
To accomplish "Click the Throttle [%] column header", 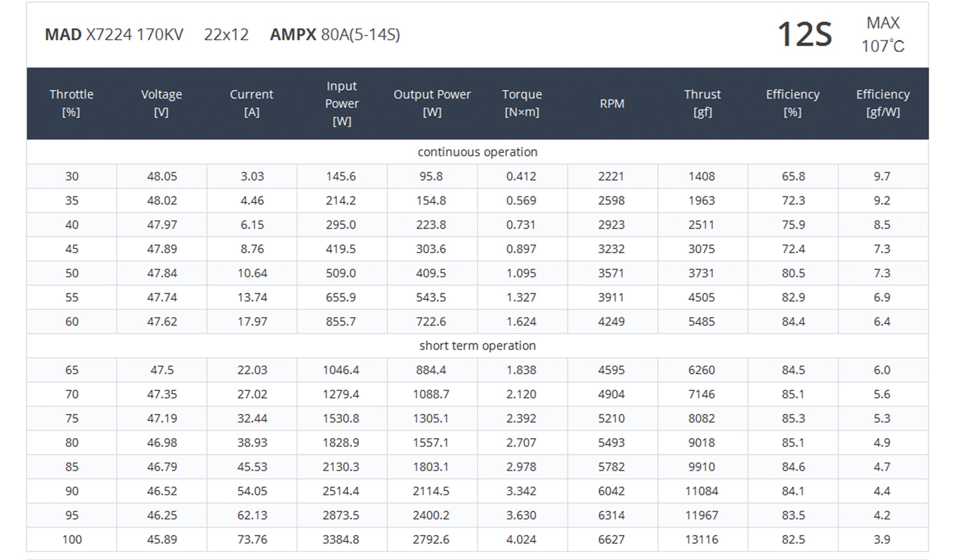I will pyautogui.click(x=71, y=103).
